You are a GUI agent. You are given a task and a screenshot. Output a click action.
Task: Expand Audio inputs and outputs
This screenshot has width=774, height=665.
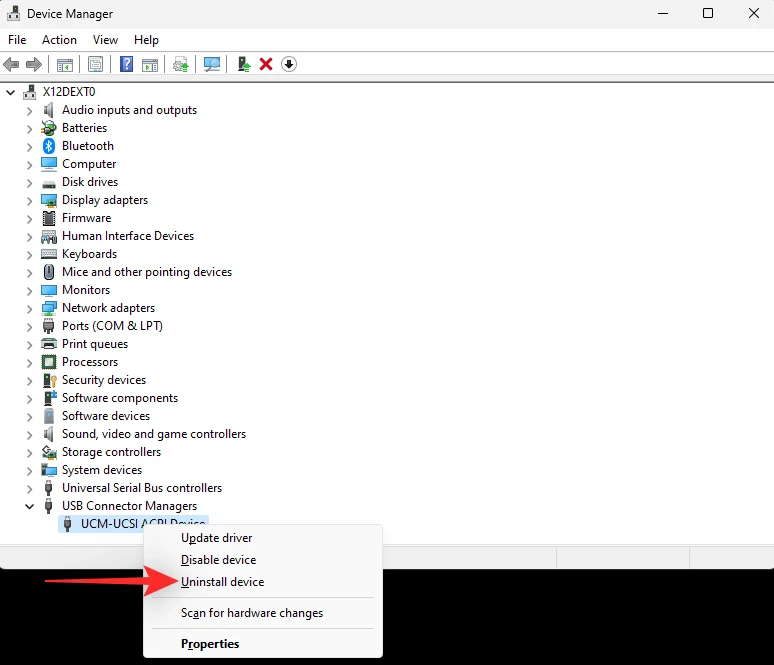tap(29, 111)
